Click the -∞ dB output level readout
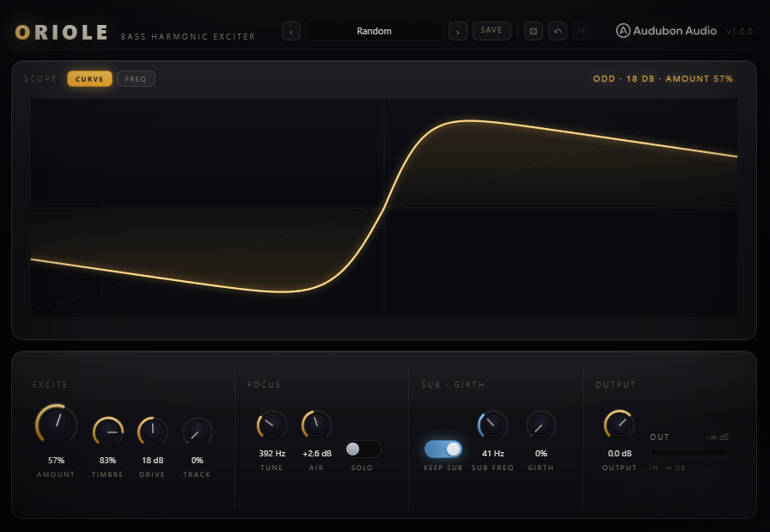 pos(718,437)
